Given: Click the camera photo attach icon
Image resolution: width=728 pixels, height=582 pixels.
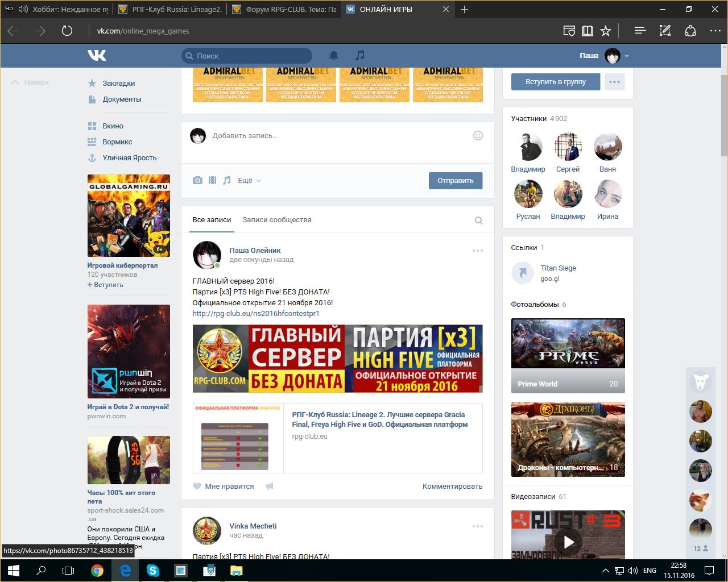Looking at the screenshot, I should (197, 180).
